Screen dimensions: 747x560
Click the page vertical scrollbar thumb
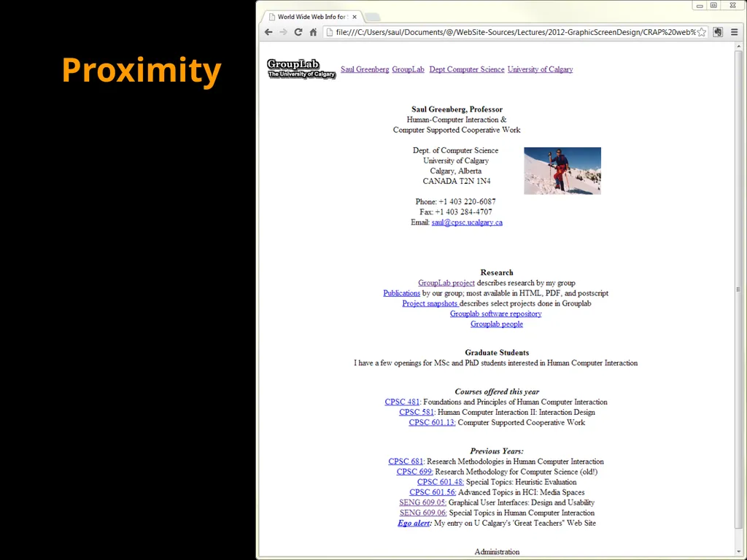click(x=738, y=289)
